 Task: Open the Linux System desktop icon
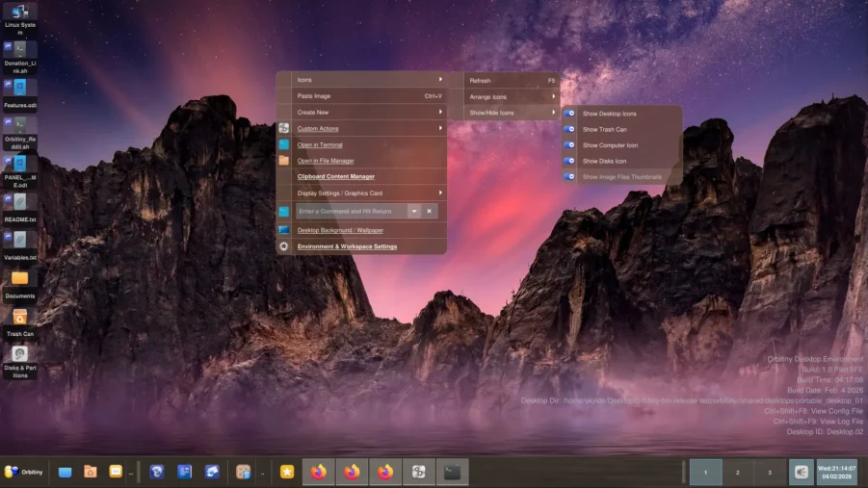coord(19,13)
